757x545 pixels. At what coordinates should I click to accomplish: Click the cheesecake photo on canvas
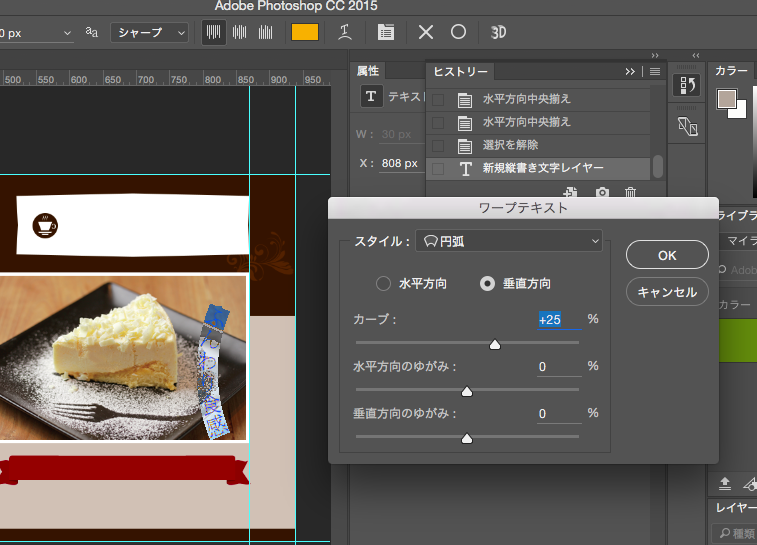point(123,358)
